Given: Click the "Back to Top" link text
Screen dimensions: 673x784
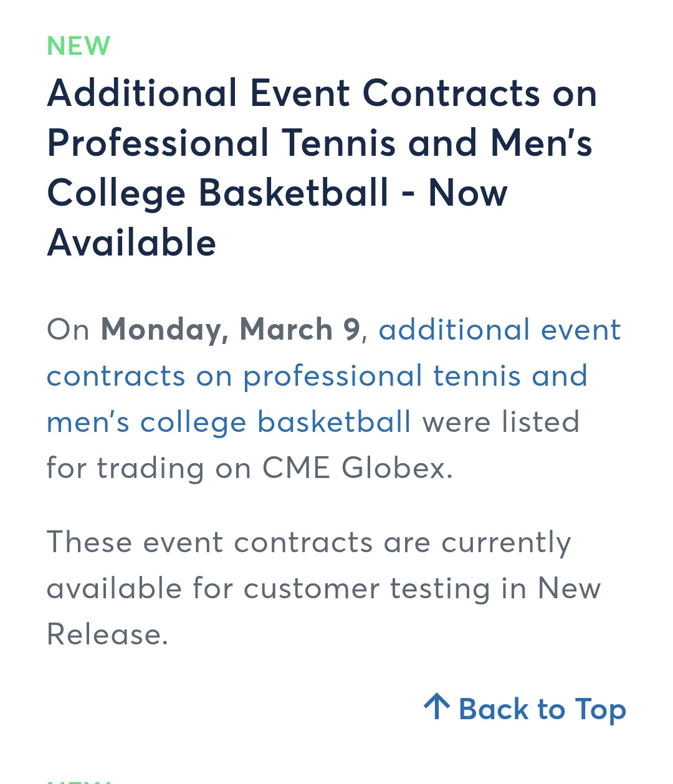Looking at the screenshot, I should (542, 709).
